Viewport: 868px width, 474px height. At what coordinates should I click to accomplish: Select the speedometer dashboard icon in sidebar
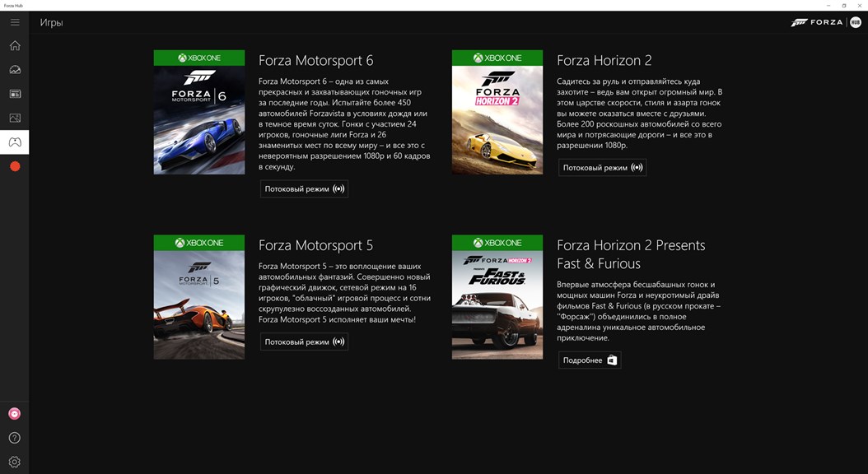13,69
